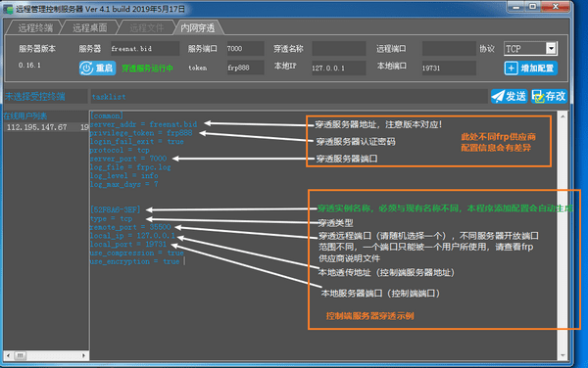Click the server_port = 7000 line
This screenshot has width=588, height=368.
click(x=128, y=159)
